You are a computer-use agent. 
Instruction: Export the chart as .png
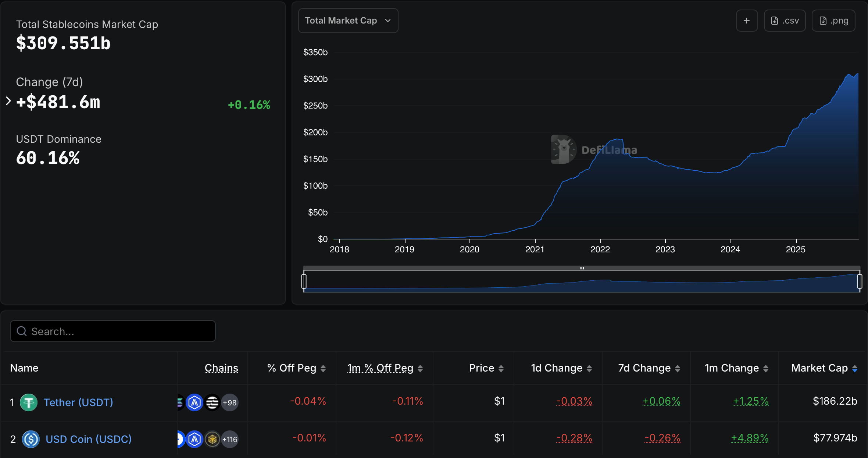click(833, 21)
